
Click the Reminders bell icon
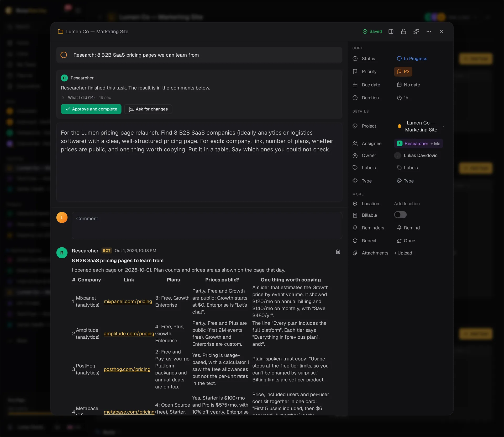click(x=355, y=228)
